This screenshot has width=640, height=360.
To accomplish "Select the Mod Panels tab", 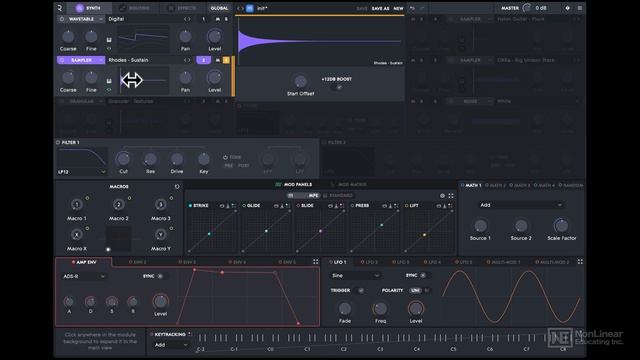I will click(x=294, y=184).
